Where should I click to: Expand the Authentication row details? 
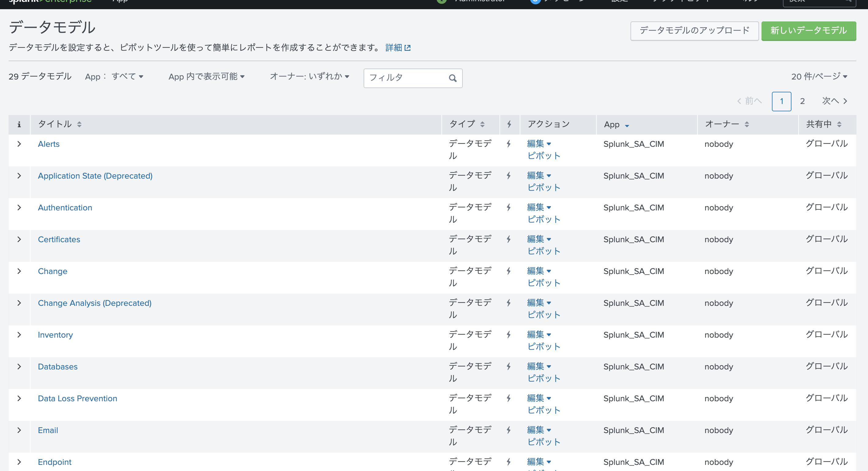pos(19,207)
